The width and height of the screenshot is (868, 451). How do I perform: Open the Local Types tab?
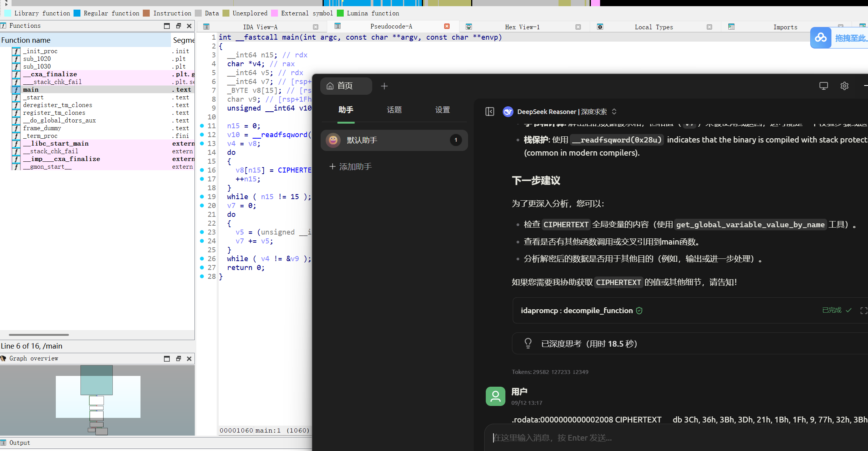click(654, 27)
